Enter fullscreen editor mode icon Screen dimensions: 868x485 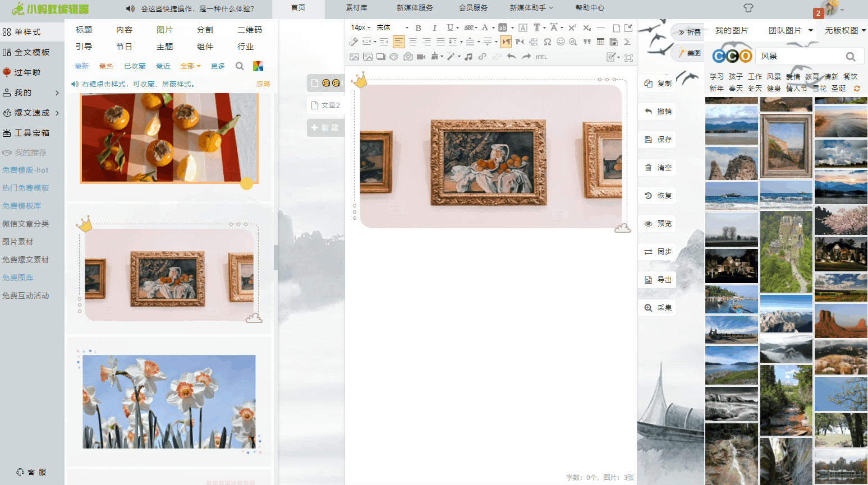tap(628, 57)
